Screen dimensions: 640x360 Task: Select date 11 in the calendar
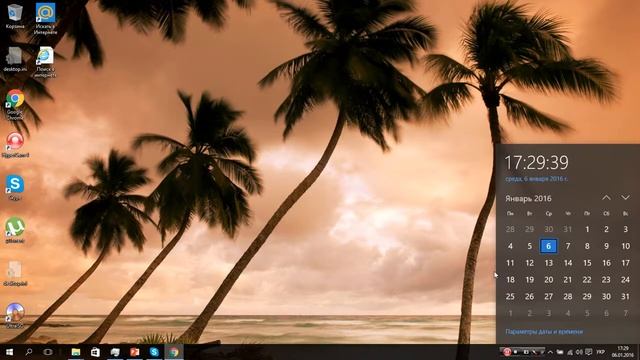510,263
